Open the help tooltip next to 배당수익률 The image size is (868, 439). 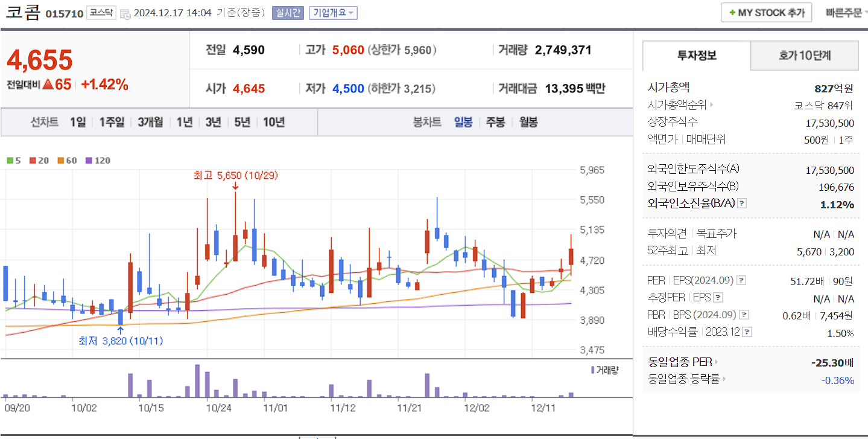(x=747, y=331)
